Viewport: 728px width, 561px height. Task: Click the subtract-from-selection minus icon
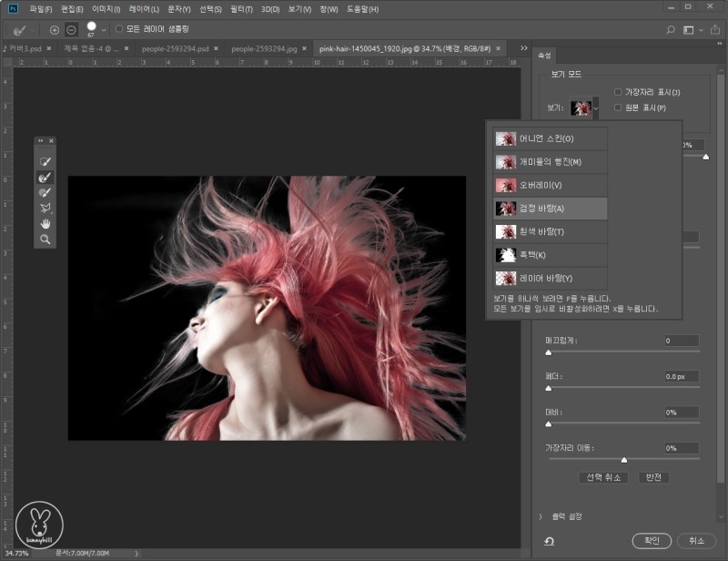[x=71, y=30]
